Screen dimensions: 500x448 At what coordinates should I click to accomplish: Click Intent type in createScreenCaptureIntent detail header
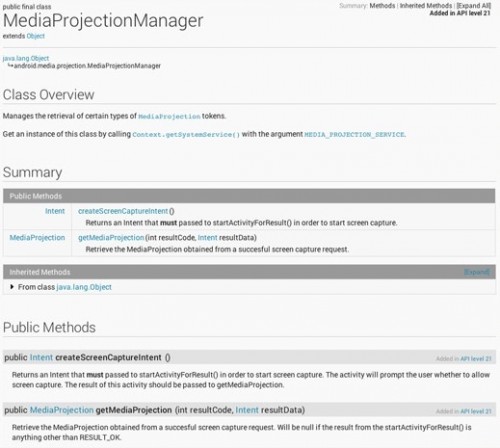pyautogui.click(x=41, y=357)
